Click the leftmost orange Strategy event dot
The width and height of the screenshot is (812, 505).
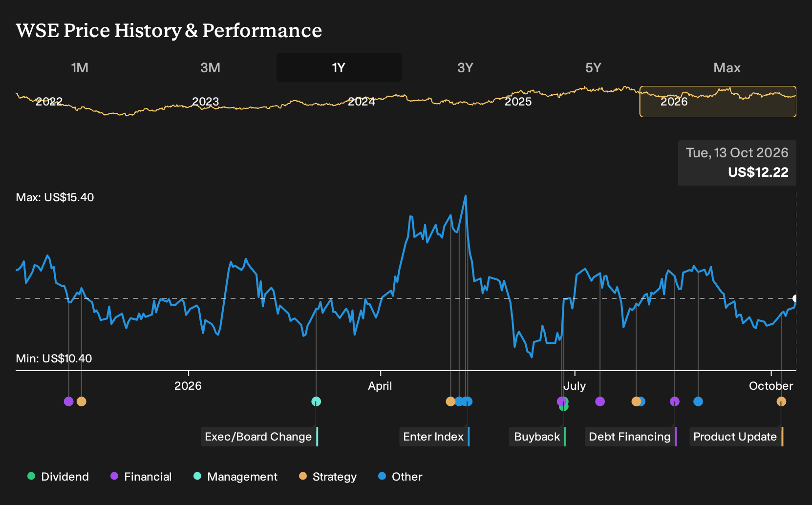click(x=82, y=401)
